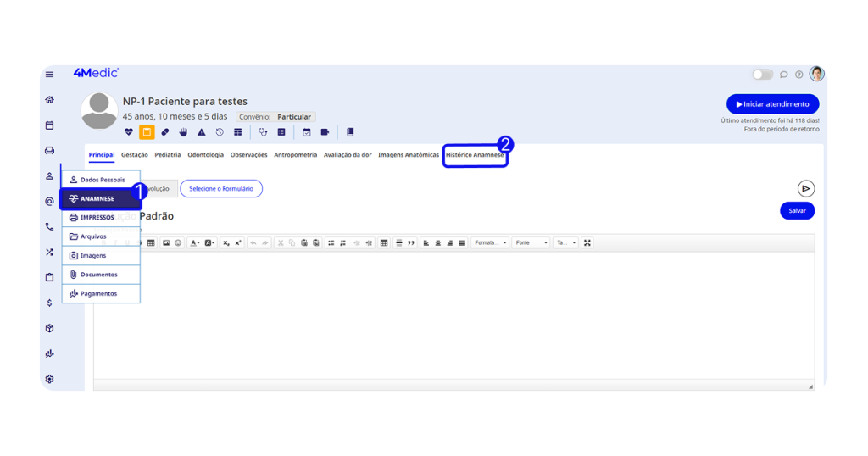Click the heartbeat icon under patient name

pyautogui.click(x=129, y=132)
